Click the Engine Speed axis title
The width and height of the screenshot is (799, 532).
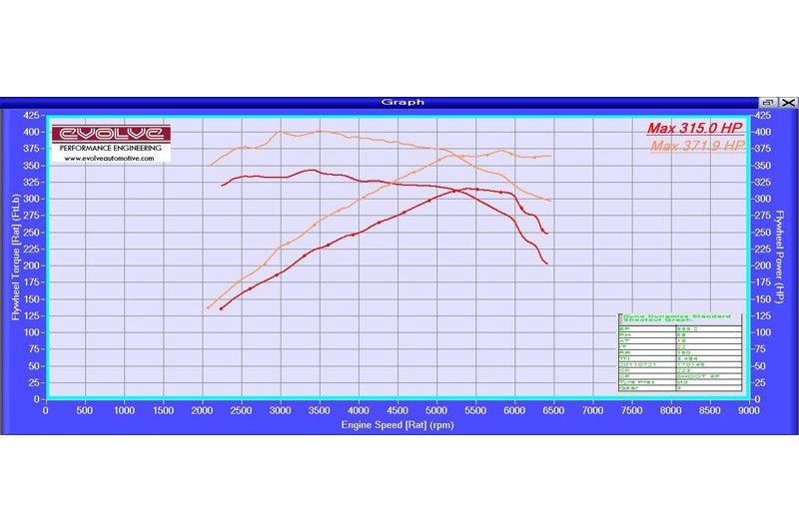click(396, 424)
